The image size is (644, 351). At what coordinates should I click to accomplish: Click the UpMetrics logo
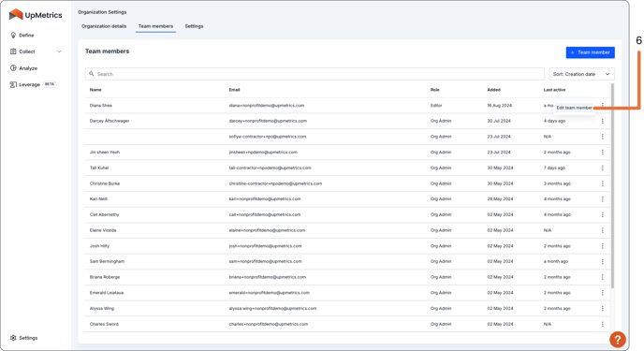[36, 15]
